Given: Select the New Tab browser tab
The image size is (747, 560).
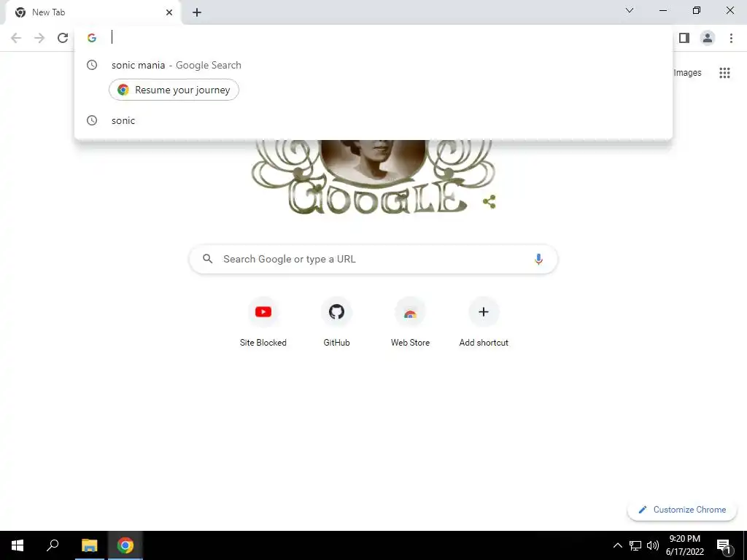Looking at the screenshot, I should (93, 13).
